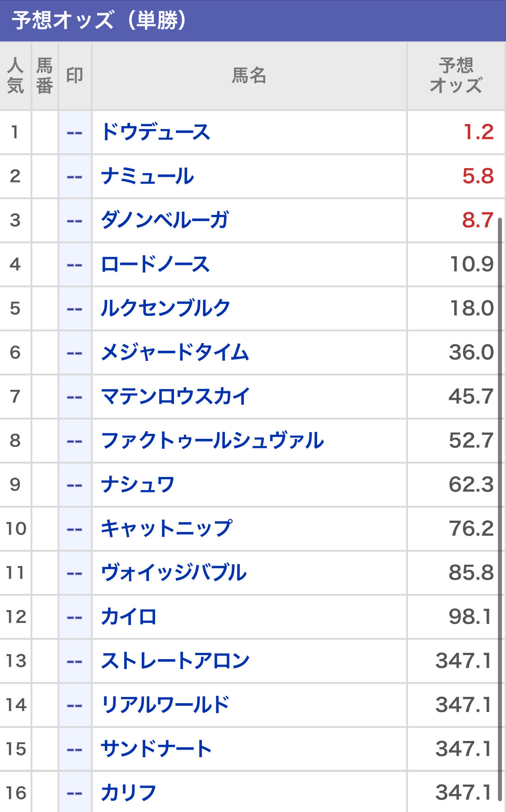
Task: Click horse name キャットニップ
Action: point(166,529)
